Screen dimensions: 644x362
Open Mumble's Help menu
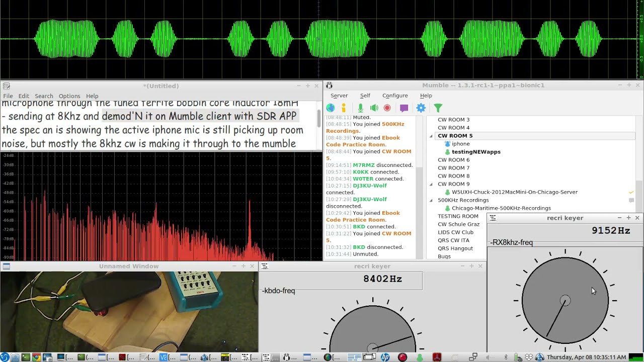(x=426, y=96)
